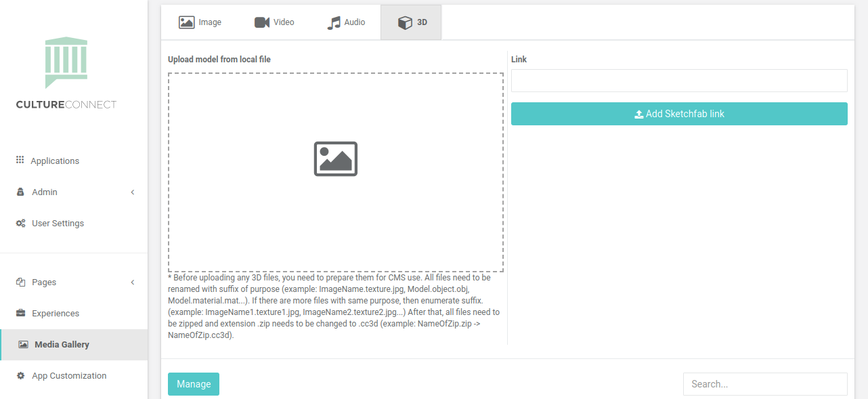The image size is (868, 399).
Task: Click the "Link" label
Action: pyautogui.click(x=519, y=60)
